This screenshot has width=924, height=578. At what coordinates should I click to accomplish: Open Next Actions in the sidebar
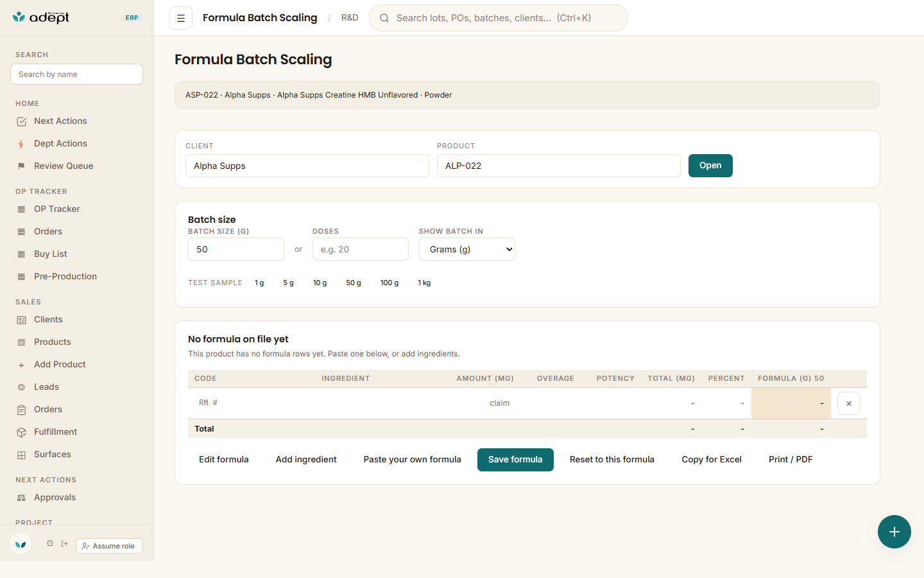click(60, 121)
